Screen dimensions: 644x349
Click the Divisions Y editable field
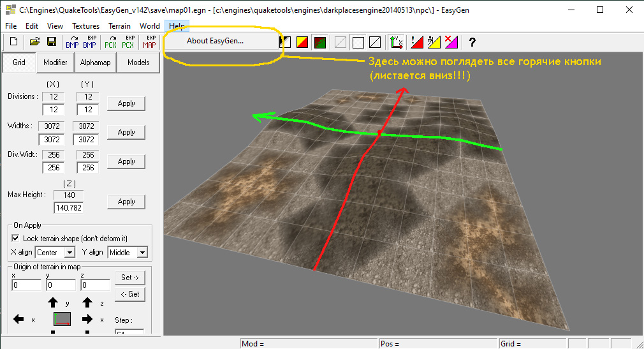click(87, 110)
